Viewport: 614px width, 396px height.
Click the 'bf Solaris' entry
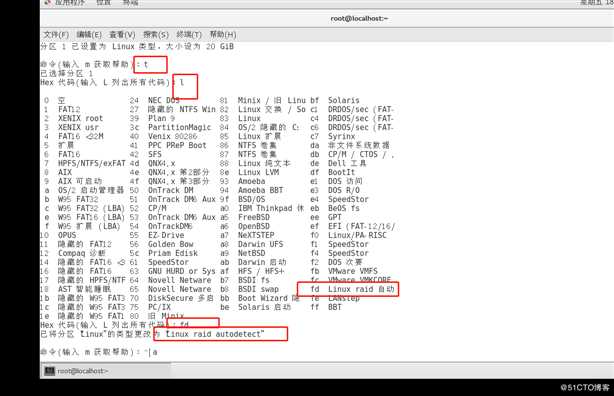335,100
